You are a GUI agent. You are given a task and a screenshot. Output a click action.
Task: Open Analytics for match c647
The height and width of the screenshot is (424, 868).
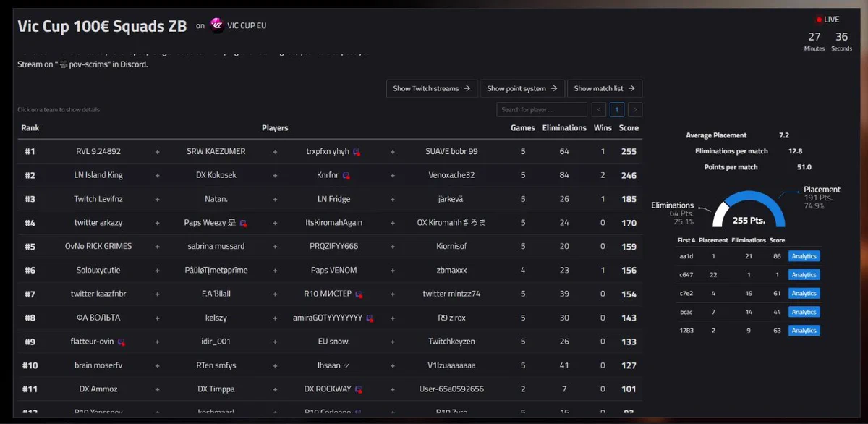(x=804, y=275)
